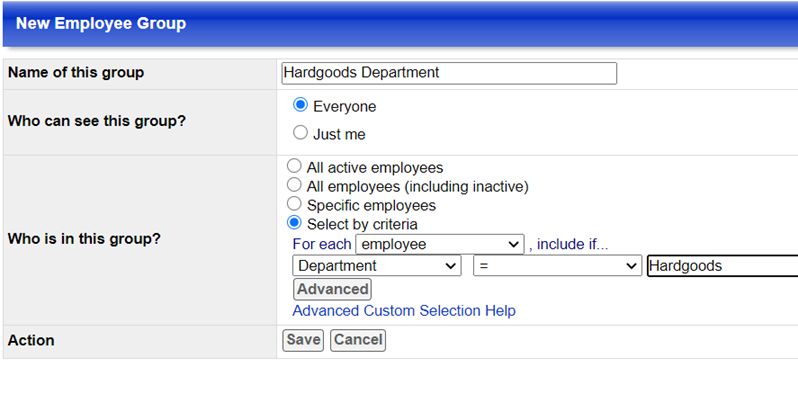Expand the Department criteria field dropdown

tap(377, 266)
